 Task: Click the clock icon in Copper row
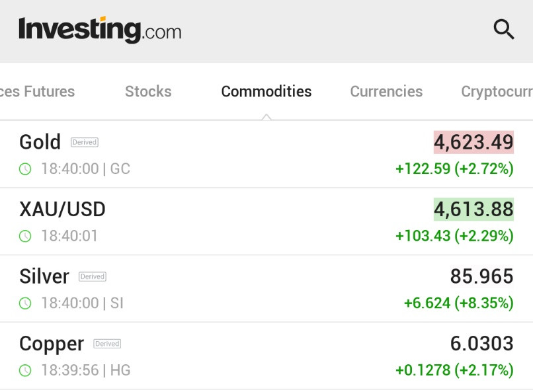[x=25, y=370]
